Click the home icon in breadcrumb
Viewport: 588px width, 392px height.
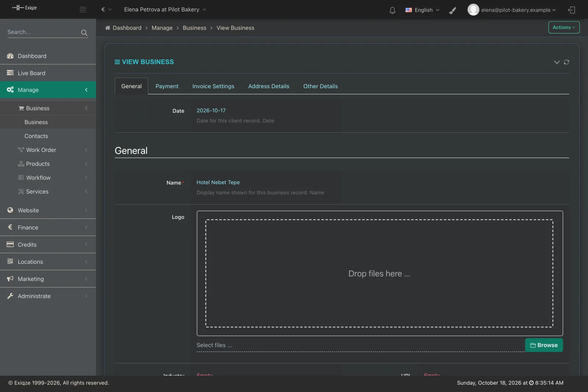pos(108,28)
